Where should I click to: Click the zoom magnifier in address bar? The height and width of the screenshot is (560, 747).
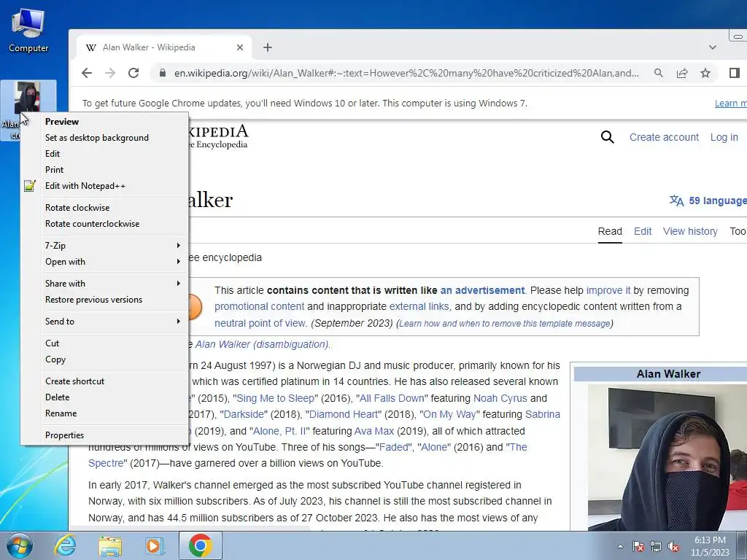tap(659, 73)
